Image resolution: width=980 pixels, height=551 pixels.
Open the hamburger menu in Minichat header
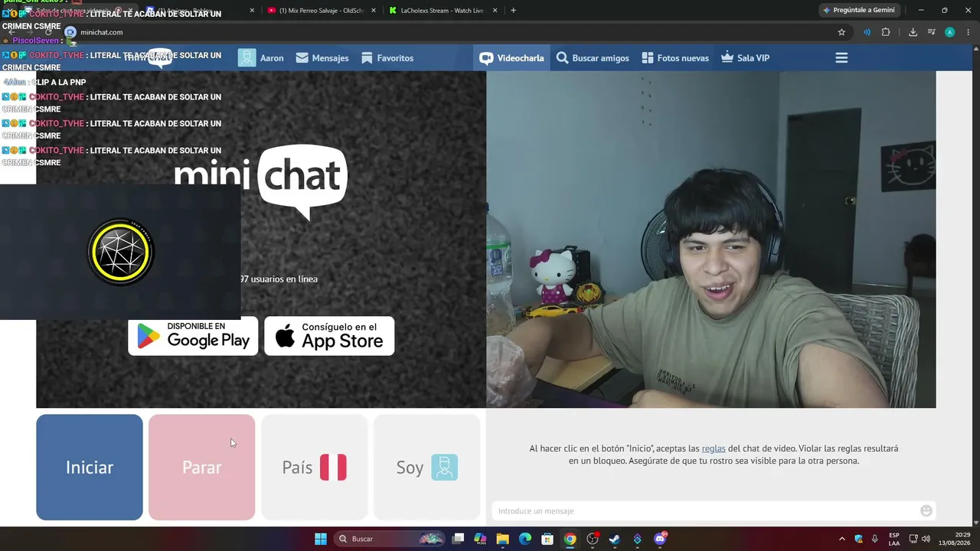tap(841, 58)
